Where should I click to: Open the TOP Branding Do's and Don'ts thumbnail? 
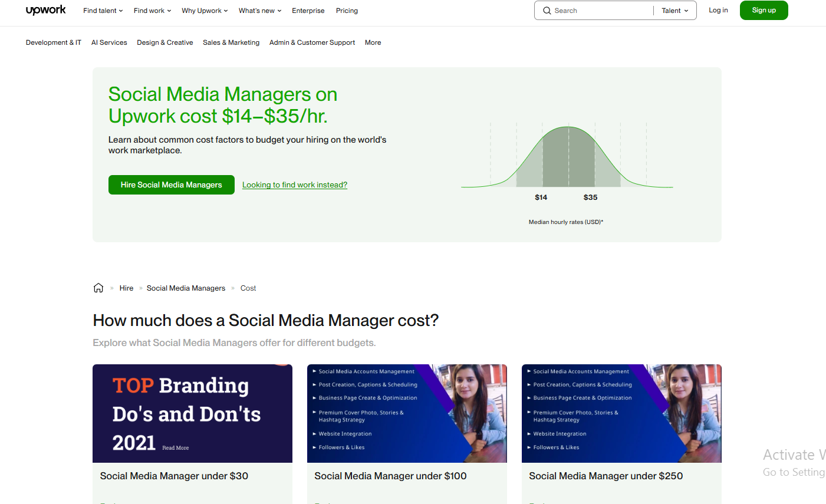click(192, 413)
